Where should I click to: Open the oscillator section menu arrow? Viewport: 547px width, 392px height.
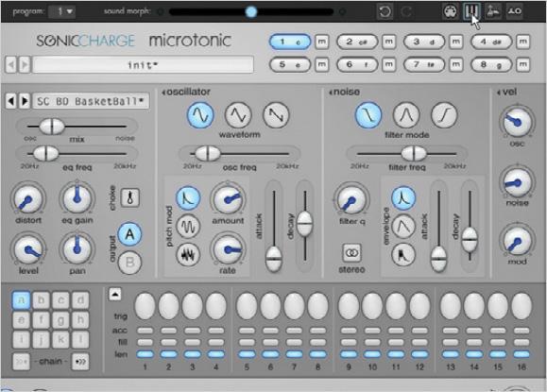[x=163, y=93]
